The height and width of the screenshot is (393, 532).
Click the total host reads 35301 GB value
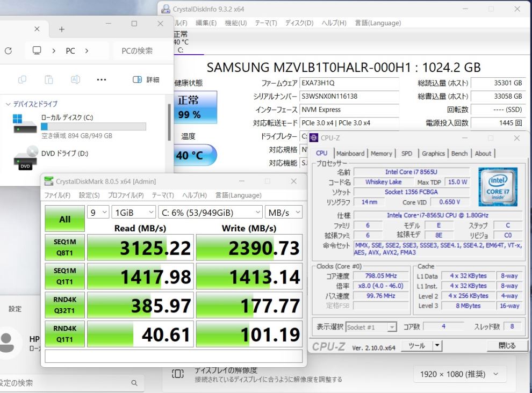tap(498, 83)
